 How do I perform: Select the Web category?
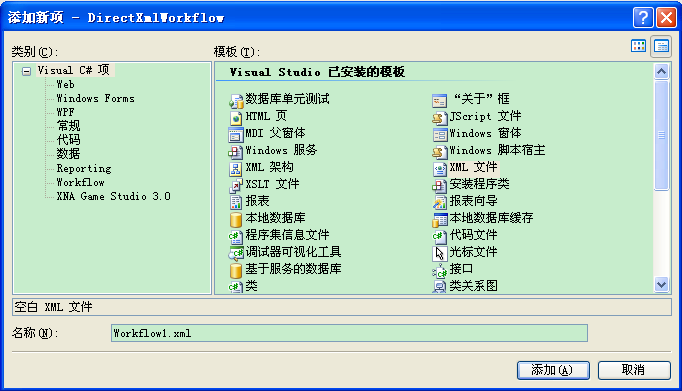tap(65, 84)
